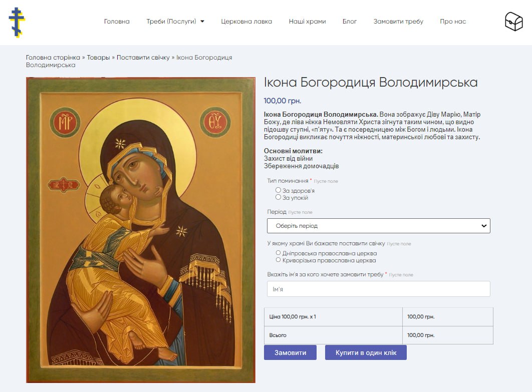Click the Володимирська icon product image
The image size is (532, 392).
141,230
